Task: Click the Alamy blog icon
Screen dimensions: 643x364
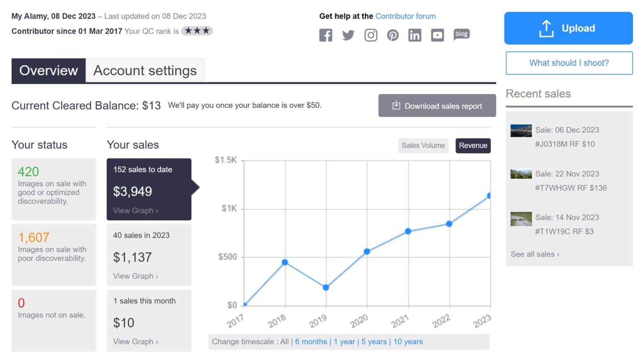Action: [461, 34]
